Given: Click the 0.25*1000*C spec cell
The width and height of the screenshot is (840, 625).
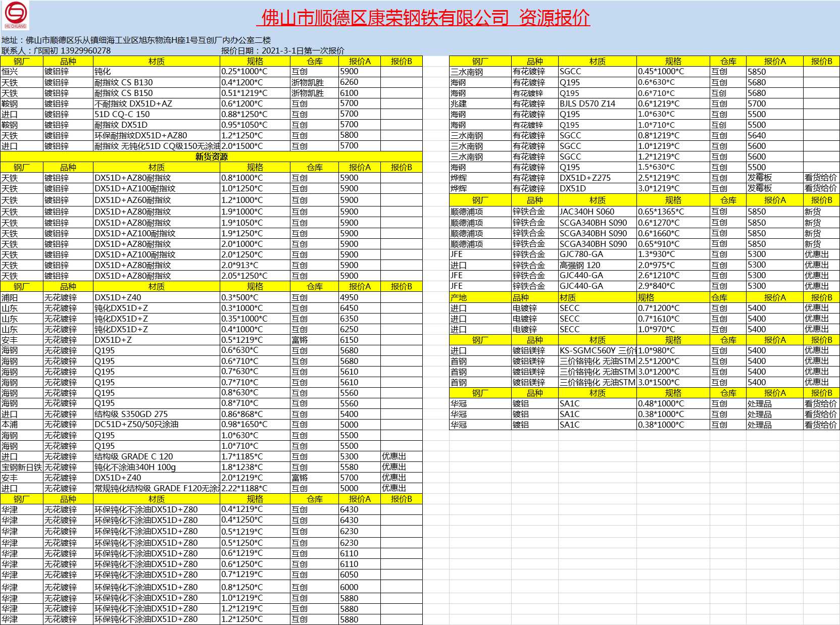Looking at the screenshot, I should click(x=255, y=72).
